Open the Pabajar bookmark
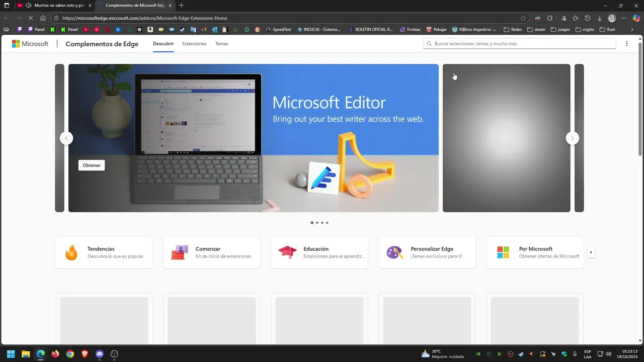Image resolution: width=644 pixels, height=362 pixels. (x=436, y=29)
